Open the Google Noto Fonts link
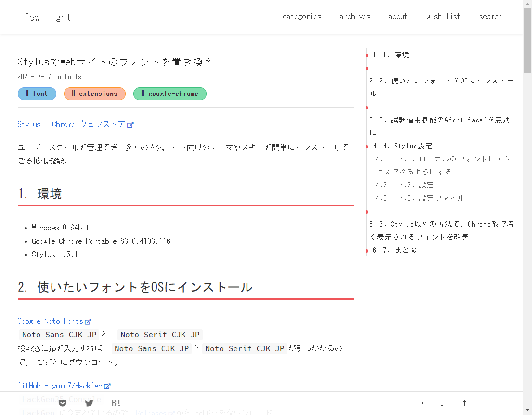Screen dimensions: 532x415 pyautogui.click(x=50, y=321)
